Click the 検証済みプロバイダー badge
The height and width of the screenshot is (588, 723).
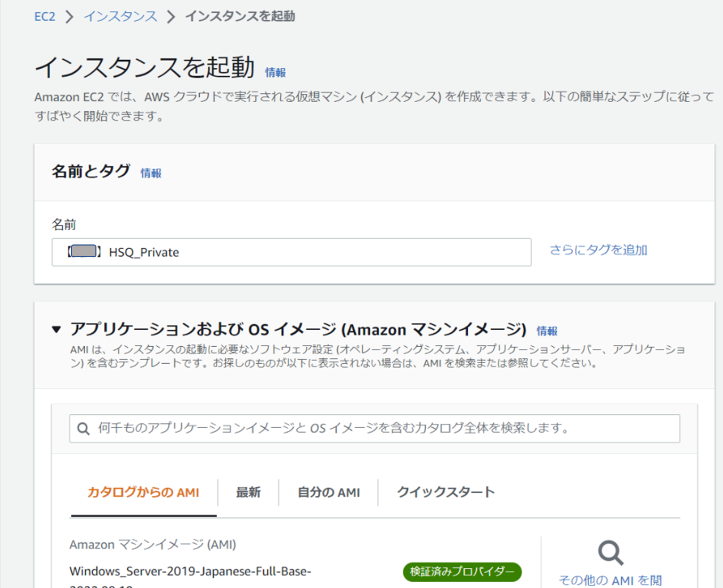pos(462,571)
